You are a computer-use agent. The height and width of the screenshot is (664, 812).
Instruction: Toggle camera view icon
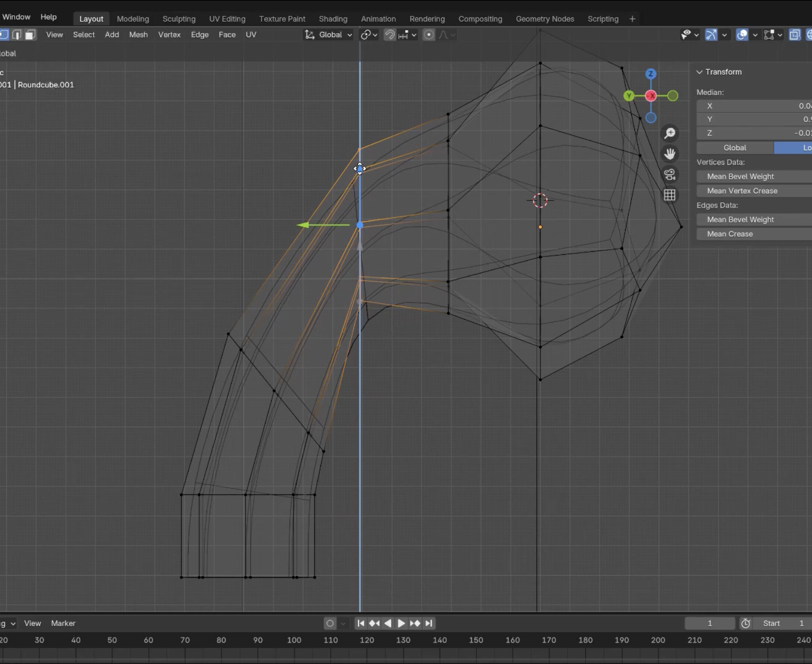pyautogui.click(x=670, y=175)
